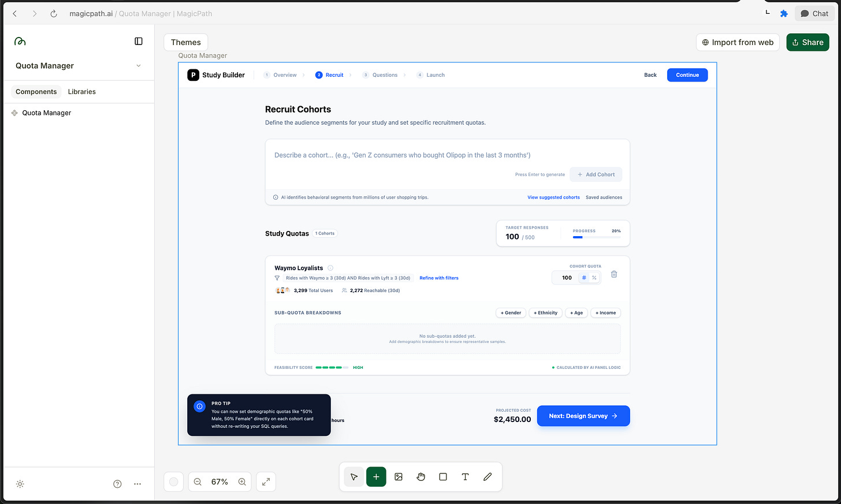Viewport: 841px width, 504px height.
Task: Delete the Waymo Loyalists cohort
Action: click(x=614, y=274)
